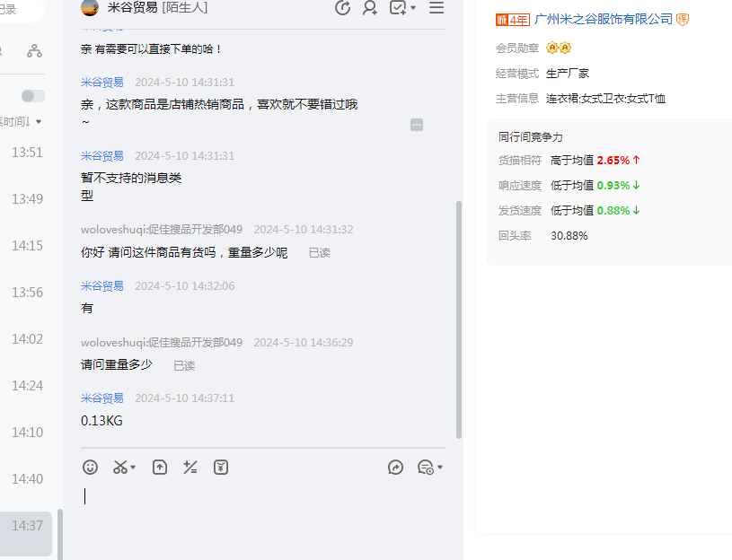Click the chat message scrollbar

click(x=459, y=314)
